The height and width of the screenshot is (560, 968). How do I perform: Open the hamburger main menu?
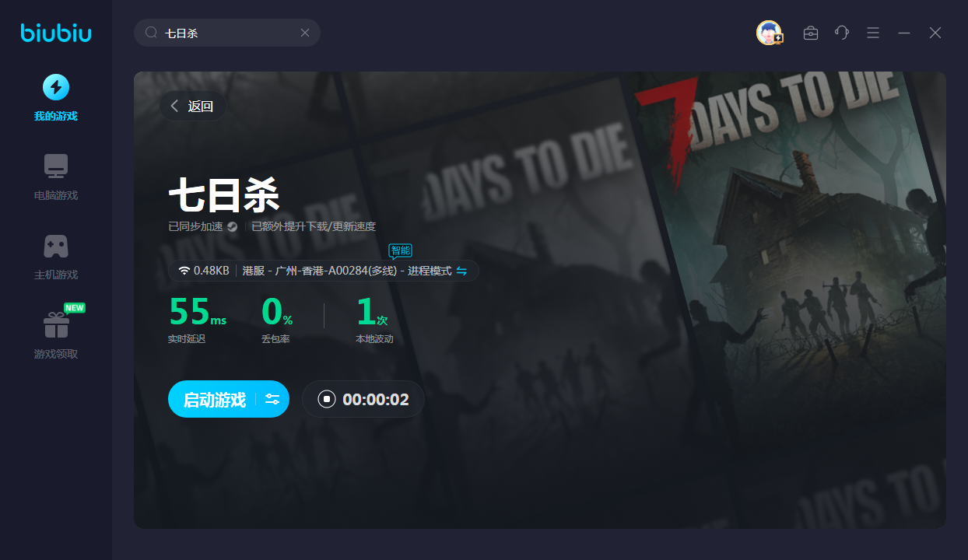(x=873, y=33)
